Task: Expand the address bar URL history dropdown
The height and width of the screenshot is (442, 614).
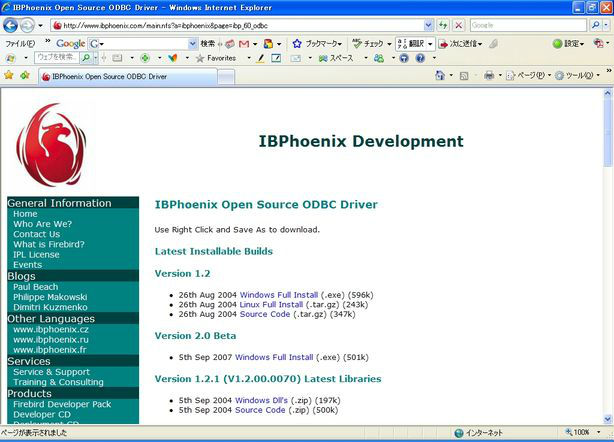Action: [428, 25]
